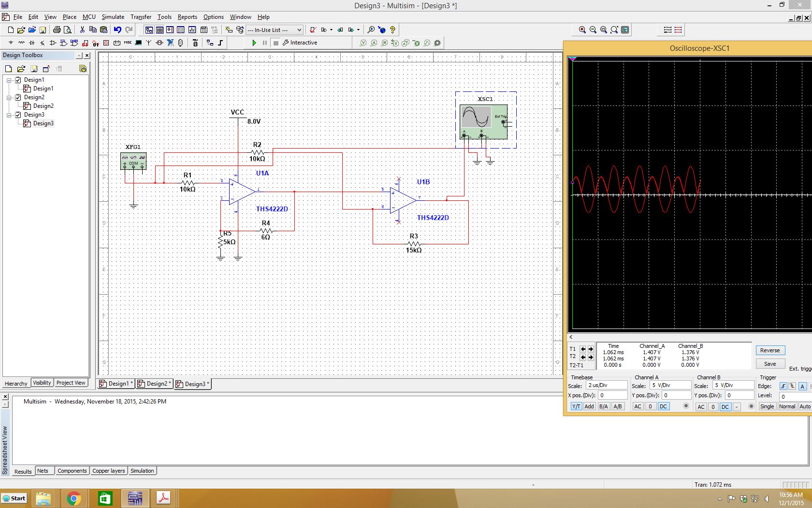Image resolution: width=812 pixels, height=508 pixels.
Task: Click the oscilloscope Save button
Action: (x=770, y=364)
